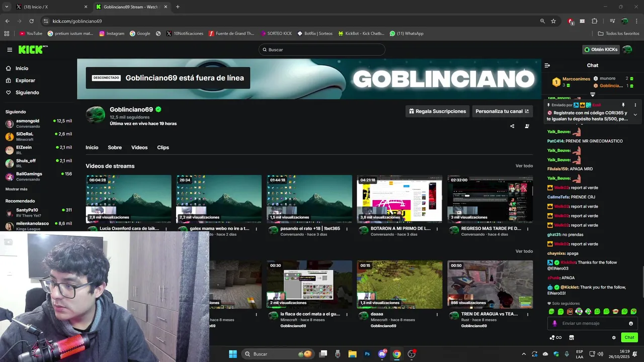
Task: Open three-dot options on pinned message
Action: tap(635, 105)
